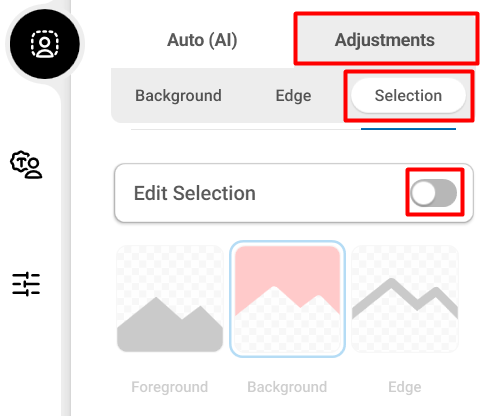Click the Edge caption below the thumbnail
The image size is (485, 416).
[405, 387]
